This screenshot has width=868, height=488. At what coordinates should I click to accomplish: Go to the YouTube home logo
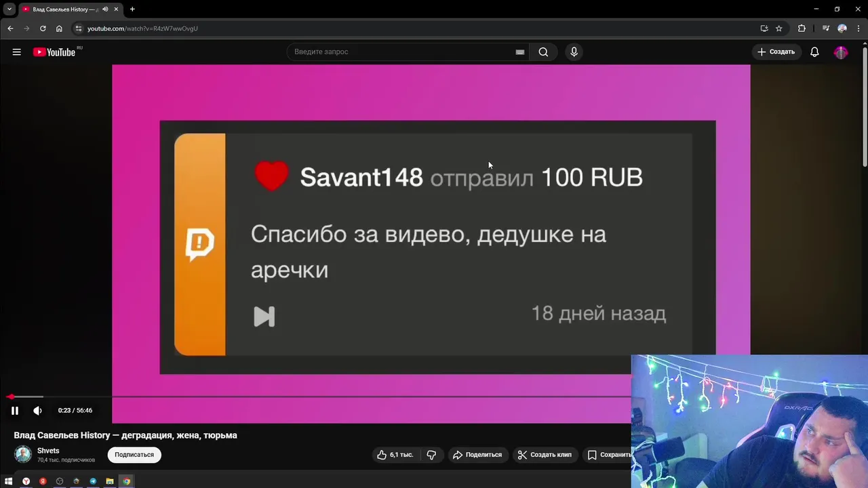[x=54, y=52]
